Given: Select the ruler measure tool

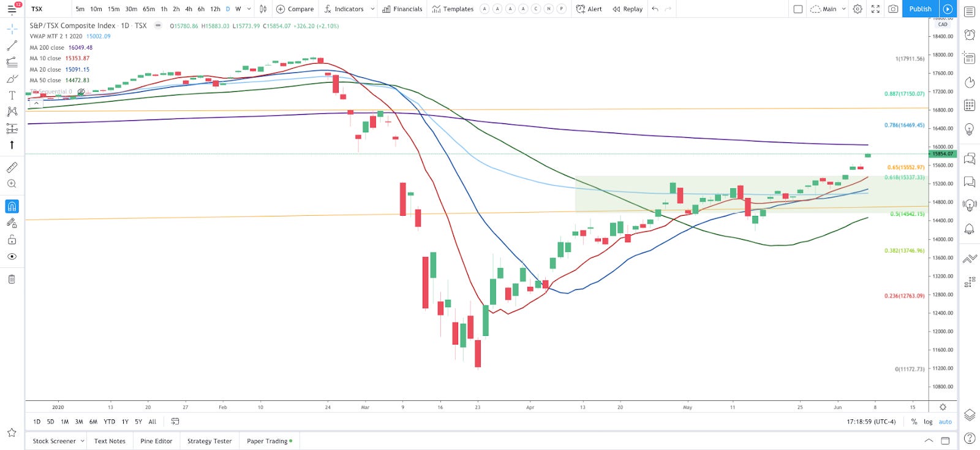Looking at the screenshot, I should (12, 167).
